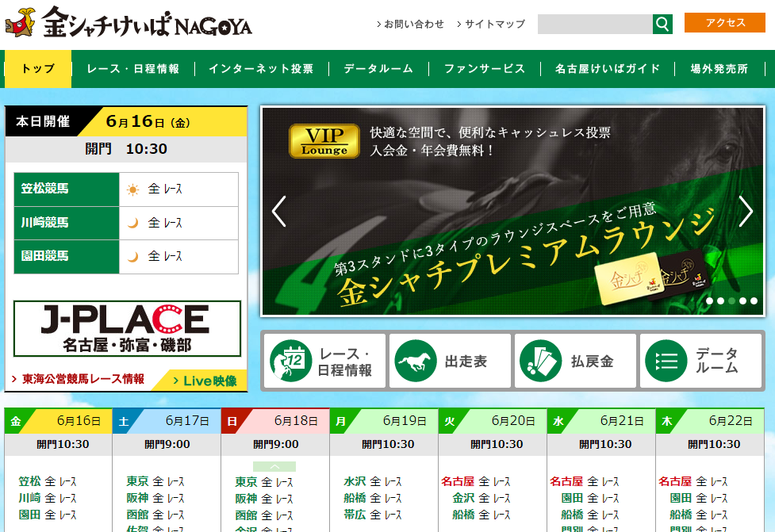
Task: Select the second carousel dot indicator
Action: (720, 300)
